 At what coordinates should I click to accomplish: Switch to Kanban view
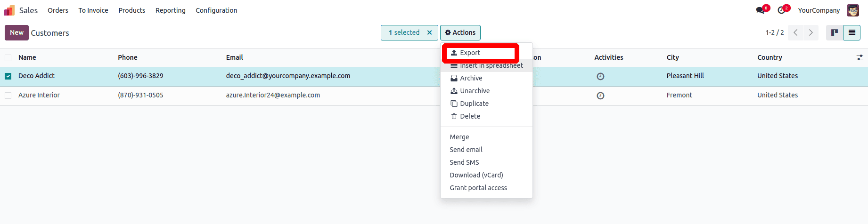click(835, 32)
